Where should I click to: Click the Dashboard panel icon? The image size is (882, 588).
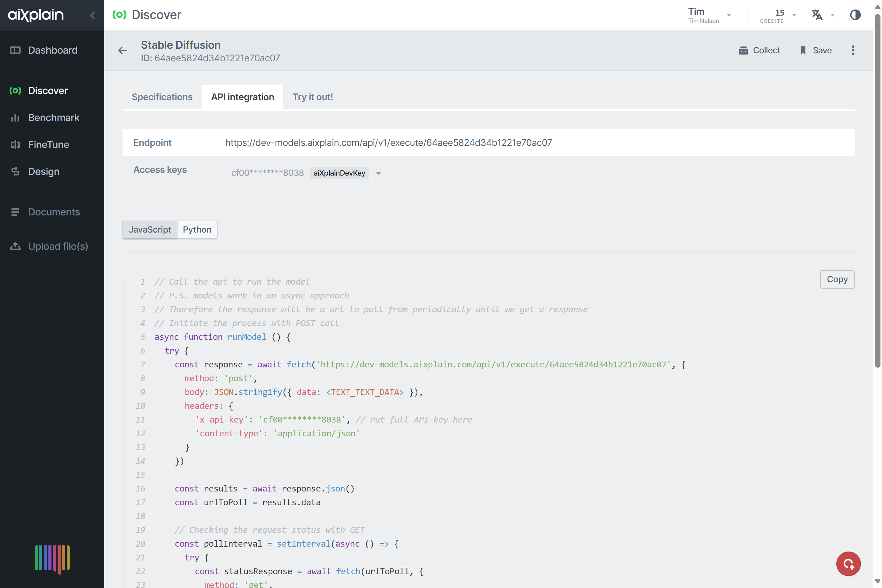(15, 50)
